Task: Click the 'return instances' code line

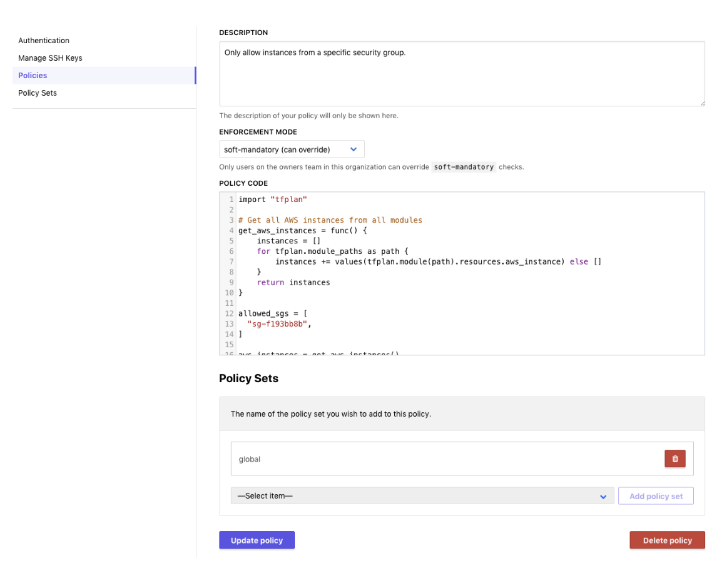Action: click(x=293, y=282)
